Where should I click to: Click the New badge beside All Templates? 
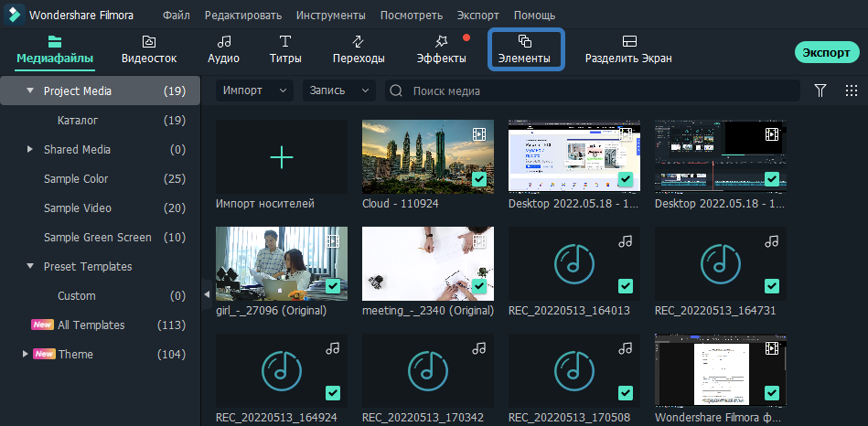pyautogui.click(x=43, y=325)
